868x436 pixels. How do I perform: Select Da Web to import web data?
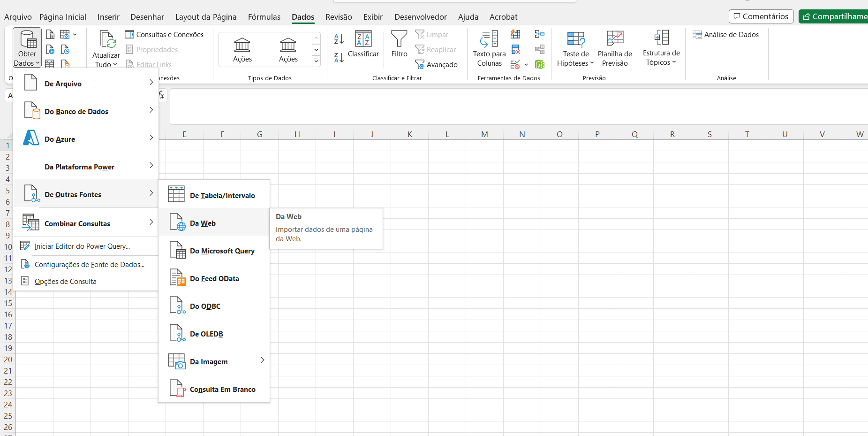point(214,223)
